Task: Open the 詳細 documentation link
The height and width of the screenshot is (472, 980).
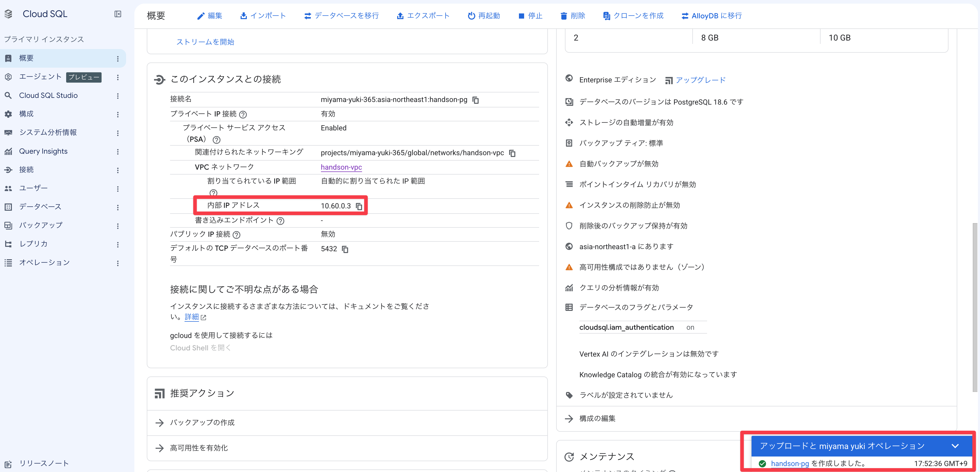Action: pyautogui.click(x=192, y=317)
